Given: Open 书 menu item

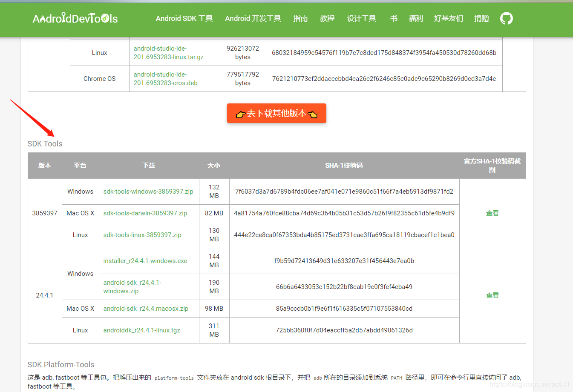Looking at the screenshot, I should 394,18.
